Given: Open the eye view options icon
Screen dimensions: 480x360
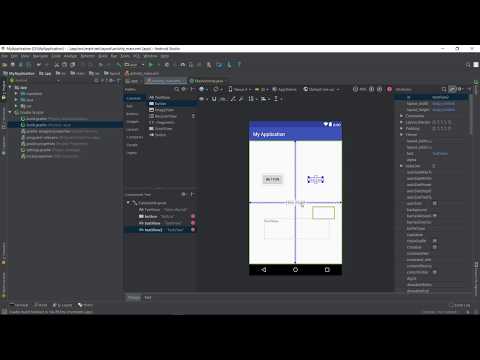Looking at the screenshot, I should pyautogui.click(x=202, y=99).
